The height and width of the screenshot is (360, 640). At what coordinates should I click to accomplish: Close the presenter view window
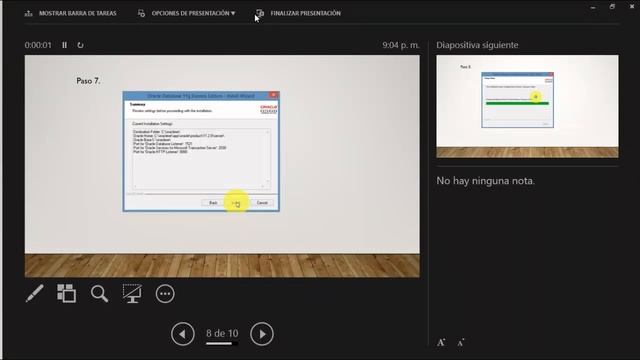coord(631,7)
